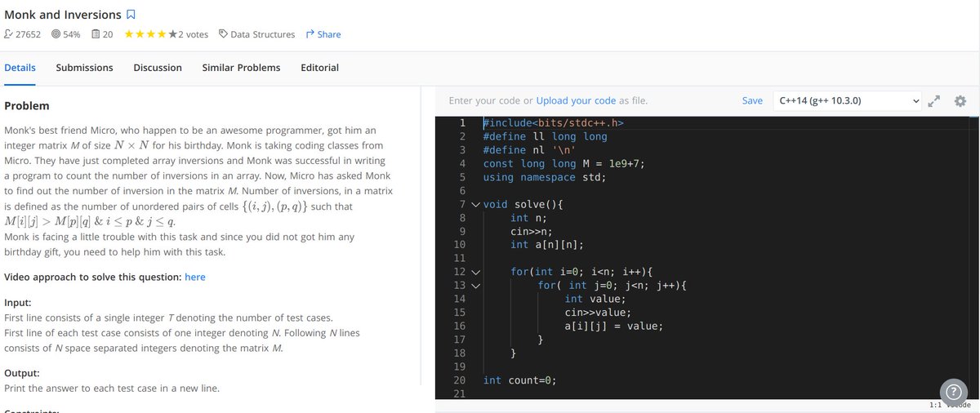This screenshot has width=980, height=413.
Task: Collapse the outer for loop fold on line 12
Action: click(x=474, y=272)
